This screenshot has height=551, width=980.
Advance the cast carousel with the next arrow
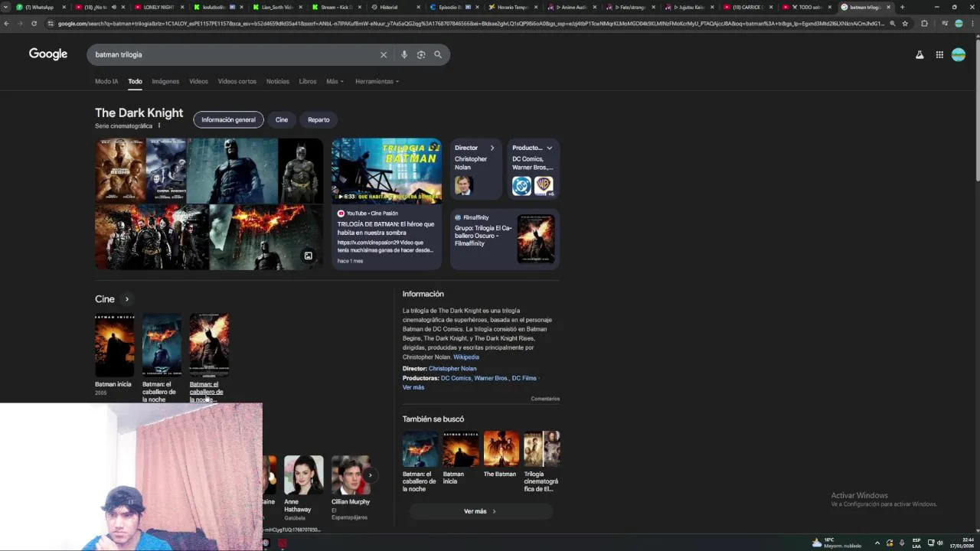pyautogui.click(x=370, y=475)
